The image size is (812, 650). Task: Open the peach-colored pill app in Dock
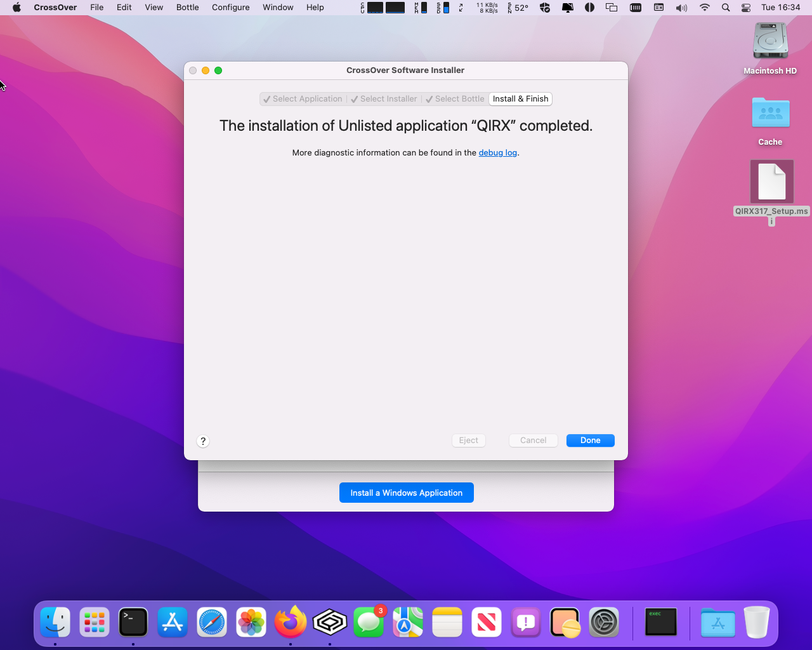(x=565, y=622)
